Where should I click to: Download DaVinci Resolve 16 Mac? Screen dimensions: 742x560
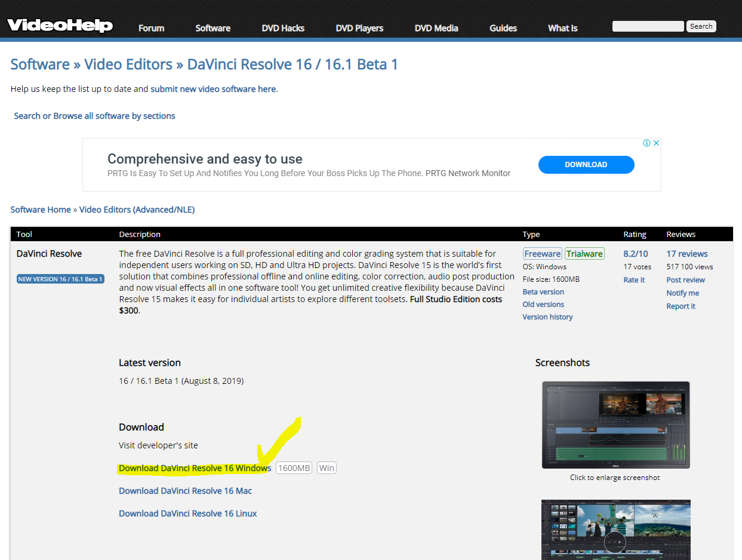pos(186,491)
